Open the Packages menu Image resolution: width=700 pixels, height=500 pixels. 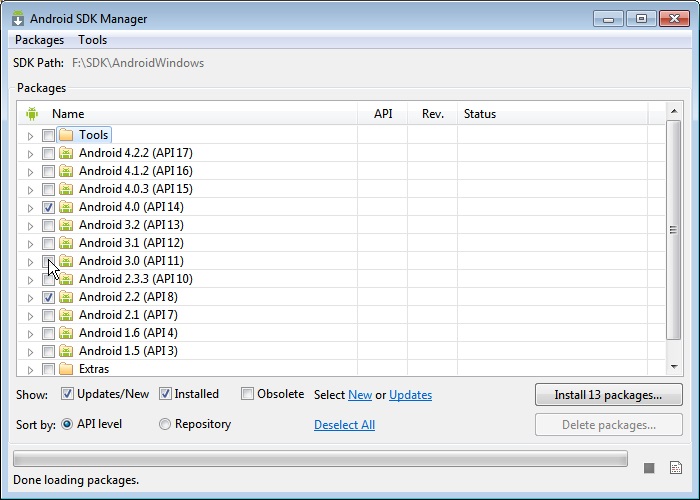click(x=39, y=40)
